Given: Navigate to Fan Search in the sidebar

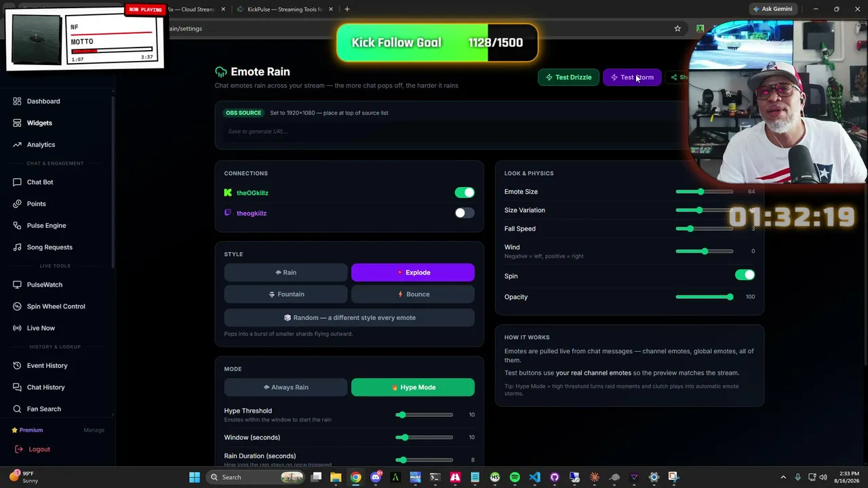Looking at the screenshot, I should (x=44, y=409).
